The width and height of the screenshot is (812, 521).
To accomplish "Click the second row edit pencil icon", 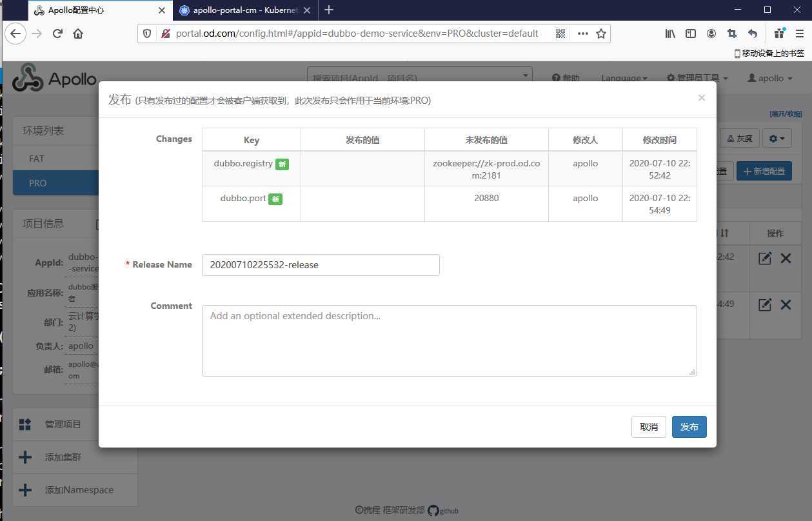I will tap(765, 305).
